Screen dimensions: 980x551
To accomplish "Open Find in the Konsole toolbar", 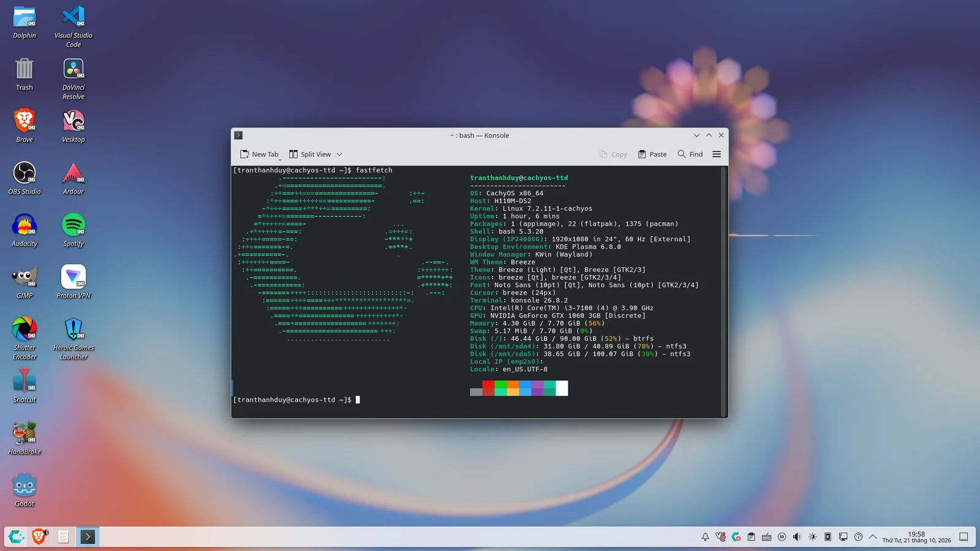I will point(690,154).
